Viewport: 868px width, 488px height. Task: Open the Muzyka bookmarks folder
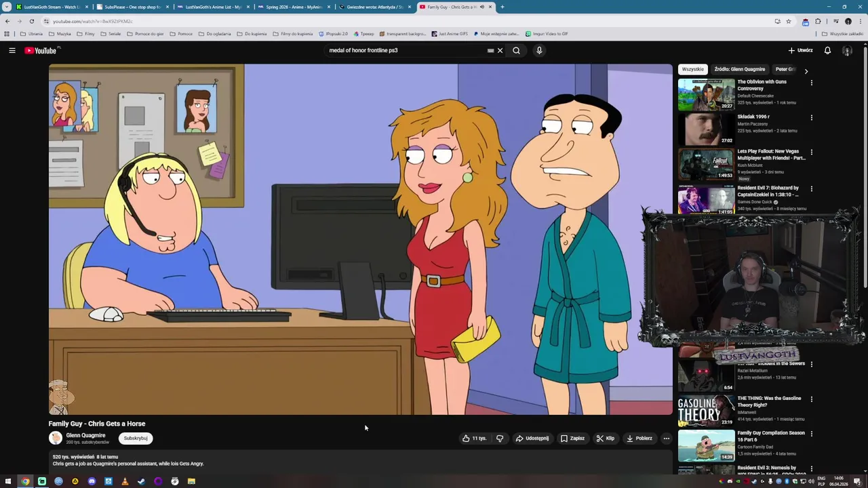(60, 33)
